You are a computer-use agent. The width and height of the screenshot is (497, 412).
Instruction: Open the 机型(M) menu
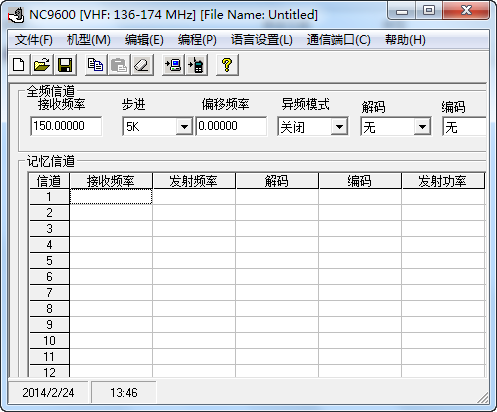(x=89, y=40)
